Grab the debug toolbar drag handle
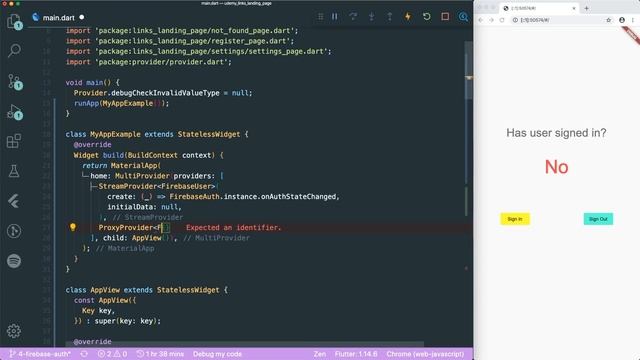The image size is (640, 360). pos(321,17)
